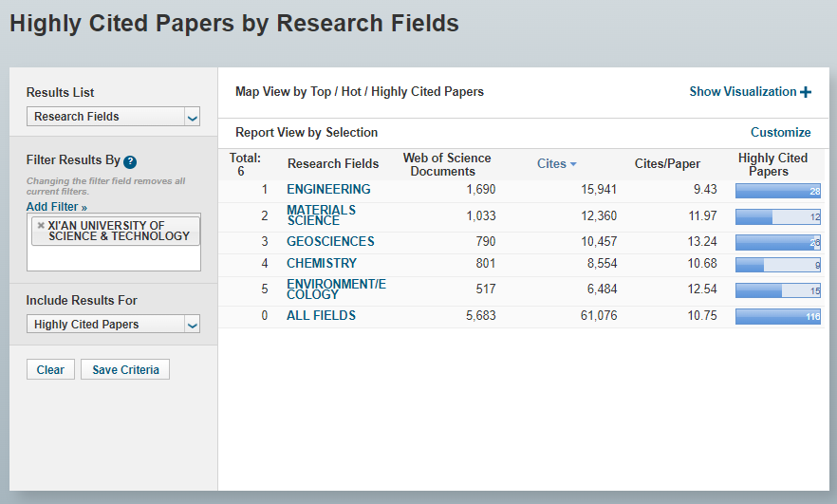Click Report View by Selection heading
This screenshot has height=504, width=837.
click(307, 133)
